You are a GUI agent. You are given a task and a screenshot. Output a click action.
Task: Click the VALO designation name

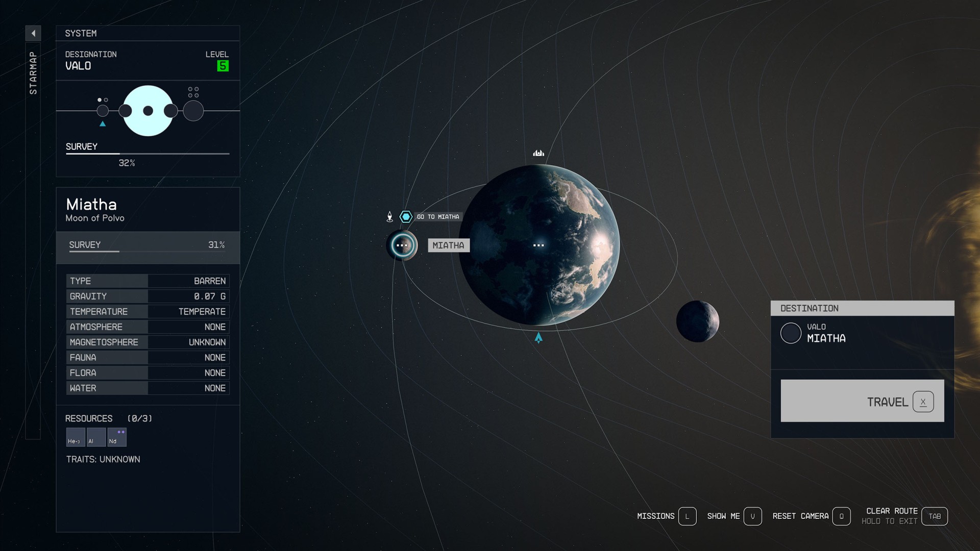click(x=78, y=66)
